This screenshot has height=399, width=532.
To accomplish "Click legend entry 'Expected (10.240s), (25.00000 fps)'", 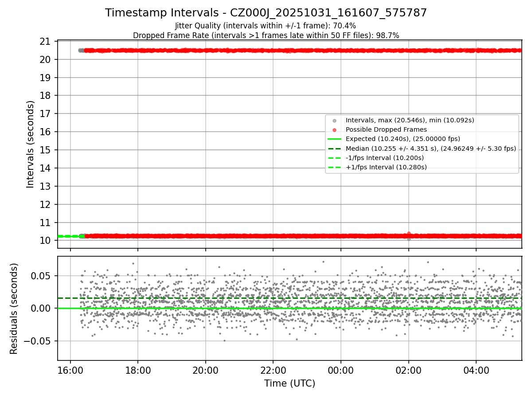I will (403, 139).
